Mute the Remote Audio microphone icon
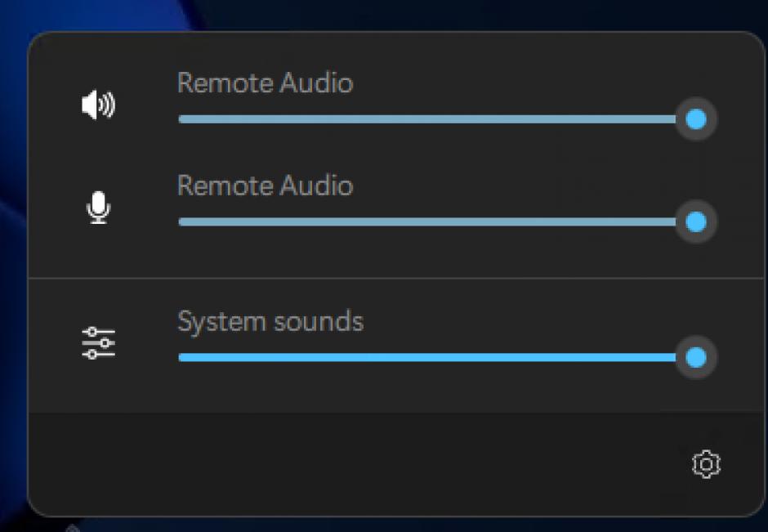Screen dimensions: 768x532 tap(99, 208)
